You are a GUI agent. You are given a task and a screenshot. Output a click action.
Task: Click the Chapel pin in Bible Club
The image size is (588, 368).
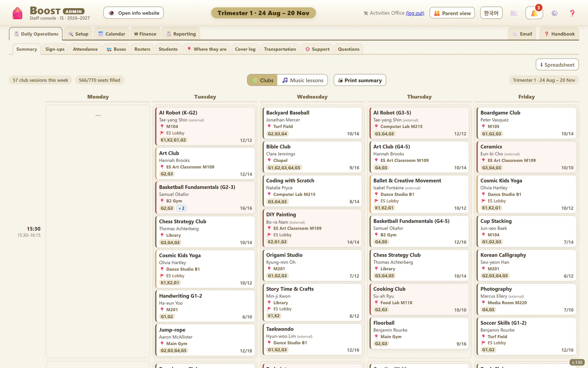coord(269,160)
